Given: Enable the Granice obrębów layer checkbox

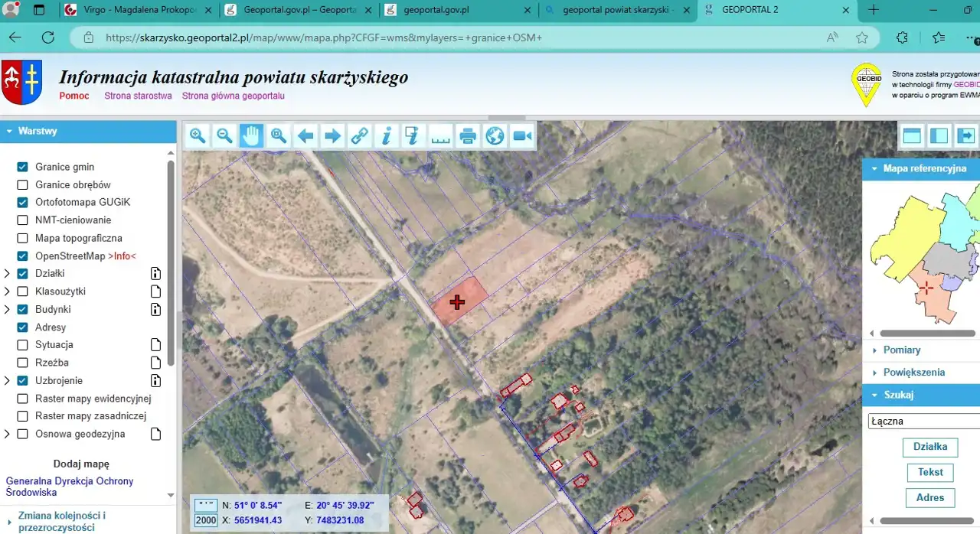Looking at the screenshot, I should [22, 184].
